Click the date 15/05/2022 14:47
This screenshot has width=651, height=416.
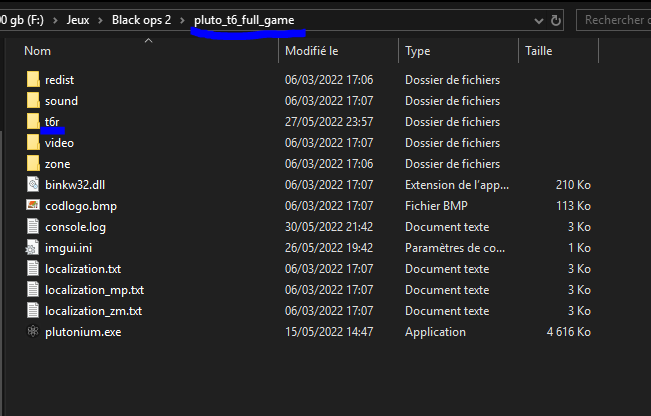click(x=329, y=332)
